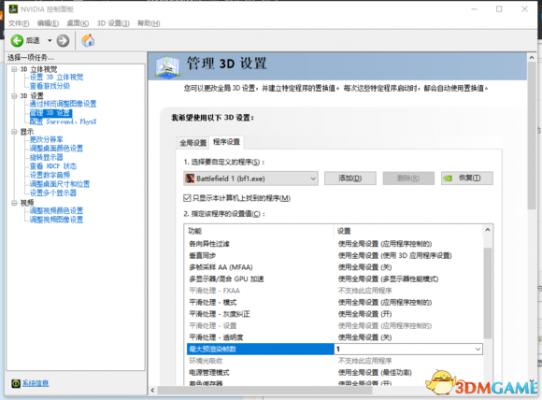Select the 环境光吸收 setting row
542x400 pixels.
tap(335, 361)
